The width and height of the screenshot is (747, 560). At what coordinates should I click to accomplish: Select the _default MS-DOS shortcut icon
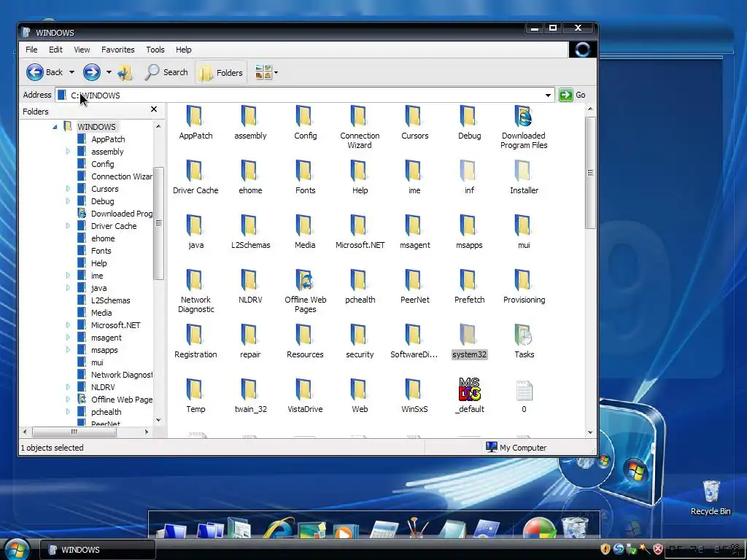coord(469,389)
